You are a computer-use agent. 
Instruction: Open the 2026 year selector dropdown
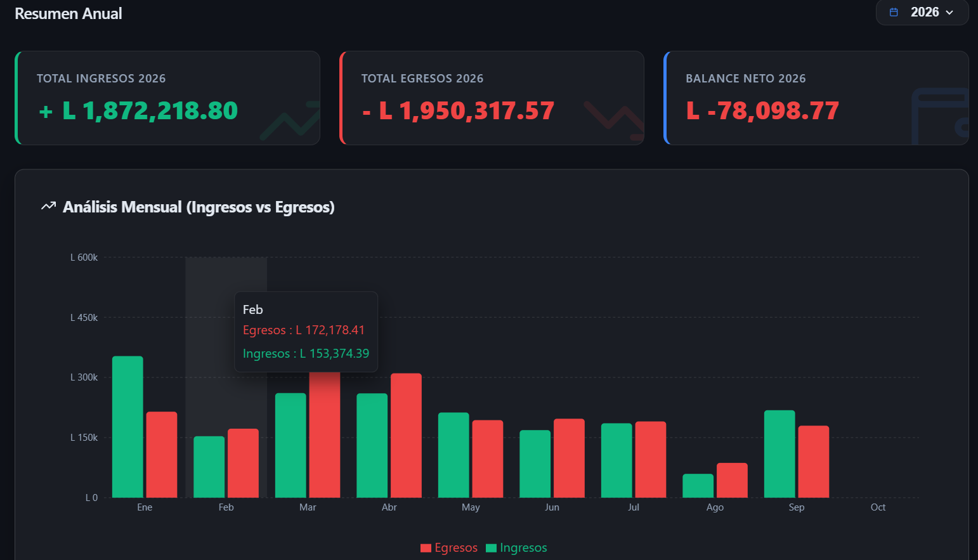click(922, 12)
